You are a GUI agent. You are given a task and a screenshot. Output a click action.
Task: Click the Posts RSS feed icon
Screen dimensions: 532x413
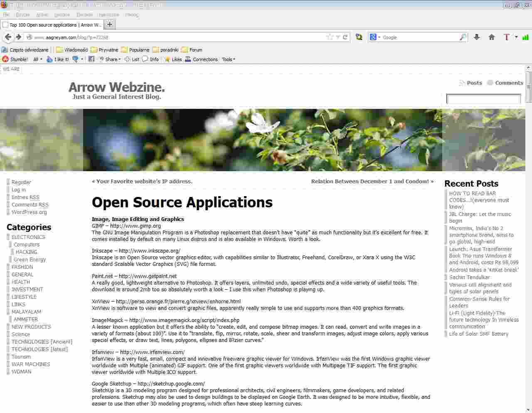click(462, 83)
